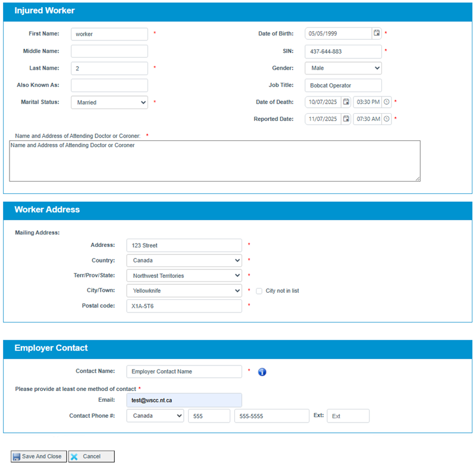Open the City/Town dropdown

coord(184,290)
